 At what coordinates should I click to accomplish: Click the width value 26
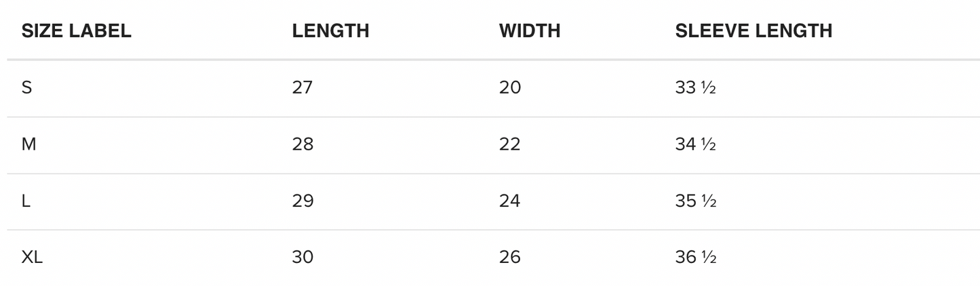(510, 258)
